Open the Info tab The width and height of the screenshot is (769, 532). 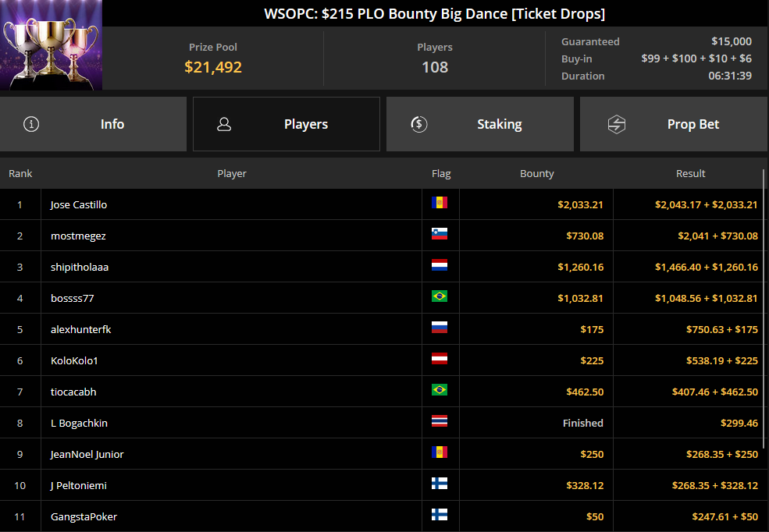93,124
